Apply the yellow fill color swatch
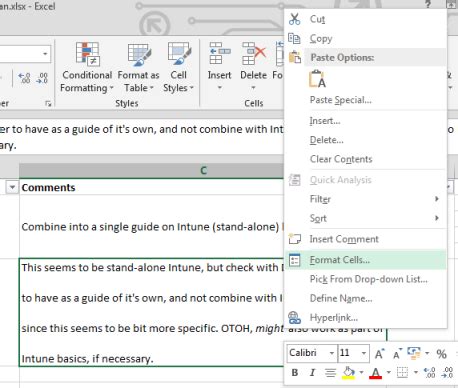This screenshot has width=458, height=388. click(348, 372)
